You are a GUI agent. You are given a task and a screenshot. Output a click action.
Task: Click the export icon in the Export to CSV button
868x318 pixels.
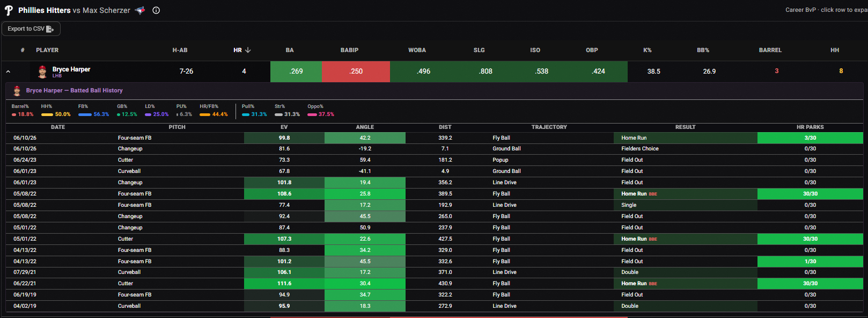(50, 29)
